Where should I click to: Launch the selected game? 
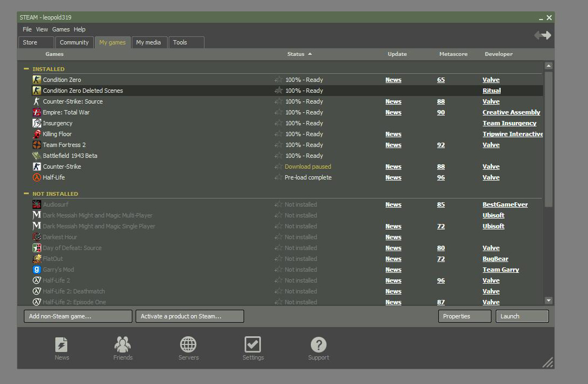pos(522,316)
